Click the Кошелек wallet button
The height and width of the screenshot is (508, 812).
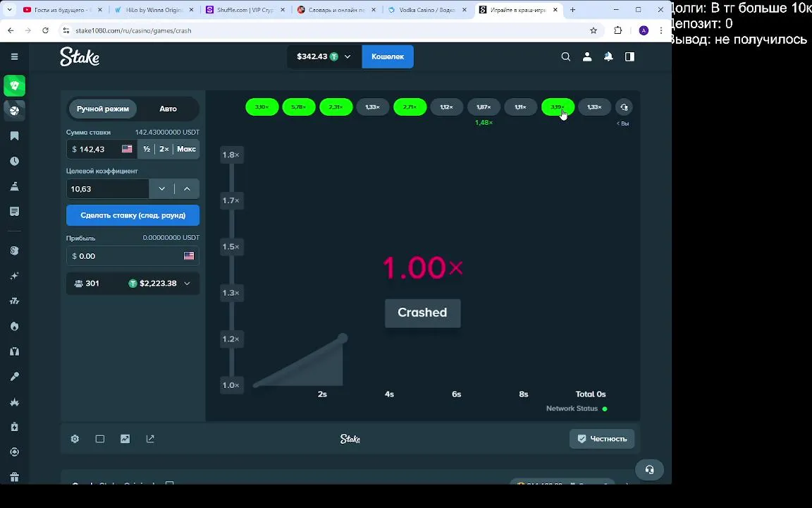pos(388,56)
